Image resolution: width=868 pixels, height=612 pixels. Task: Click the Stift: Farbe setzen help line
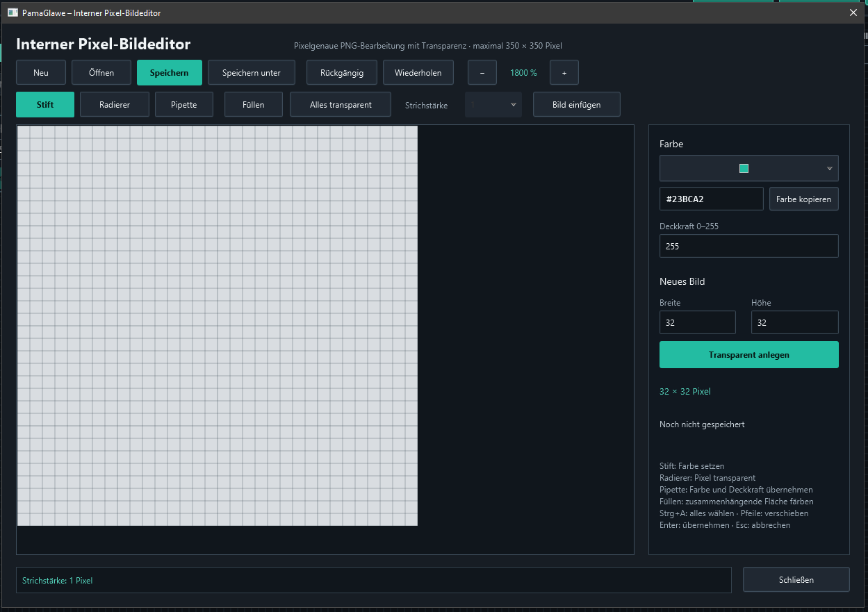click(x=692, y=466)
